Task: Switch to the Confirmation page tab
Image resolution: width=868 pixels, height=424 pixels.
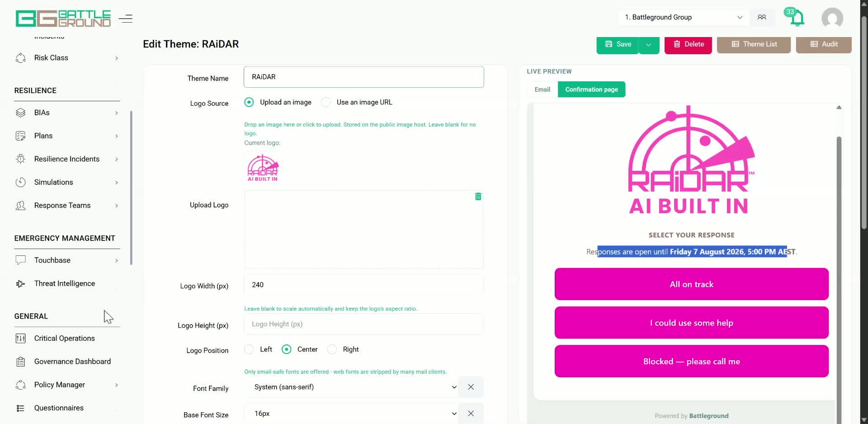Action: (x=592, y=90)
